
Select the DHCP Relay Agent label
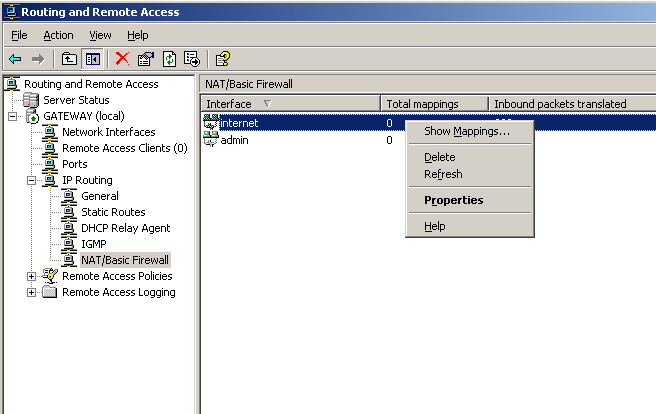[x=126, y=228]
